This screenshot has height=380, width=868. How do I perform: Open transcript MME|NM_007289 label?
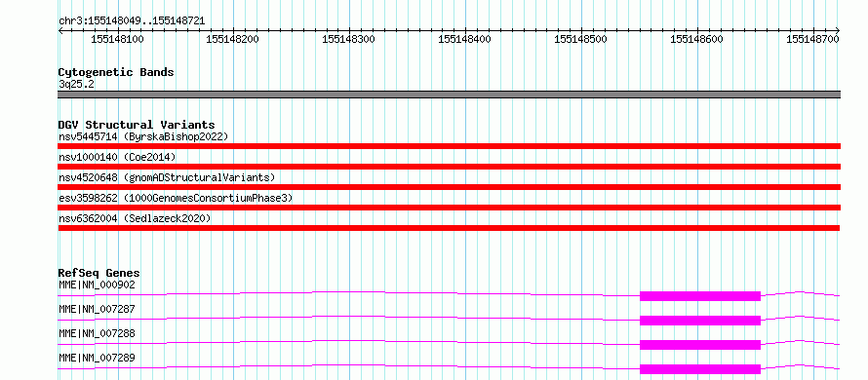(97, 358)
